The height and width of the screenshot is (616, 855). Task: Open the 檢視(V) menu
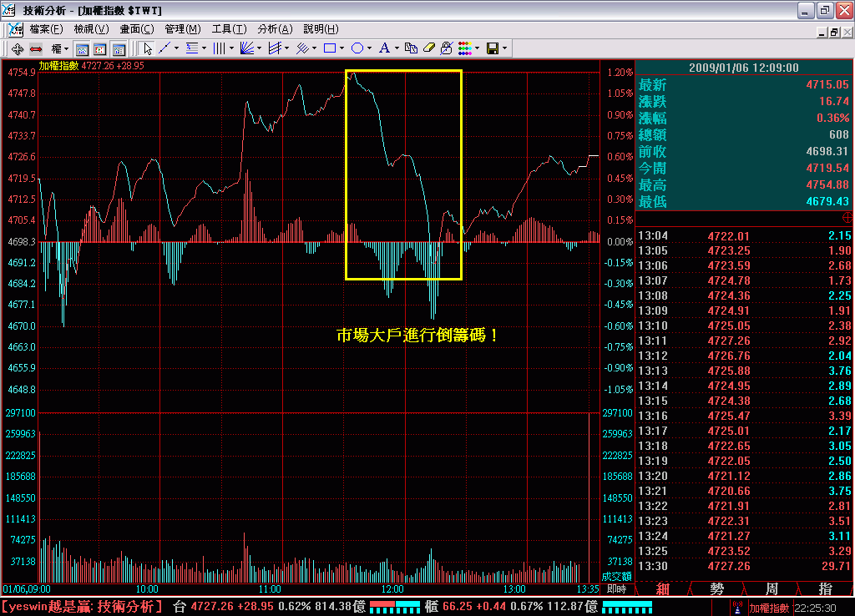91,29
